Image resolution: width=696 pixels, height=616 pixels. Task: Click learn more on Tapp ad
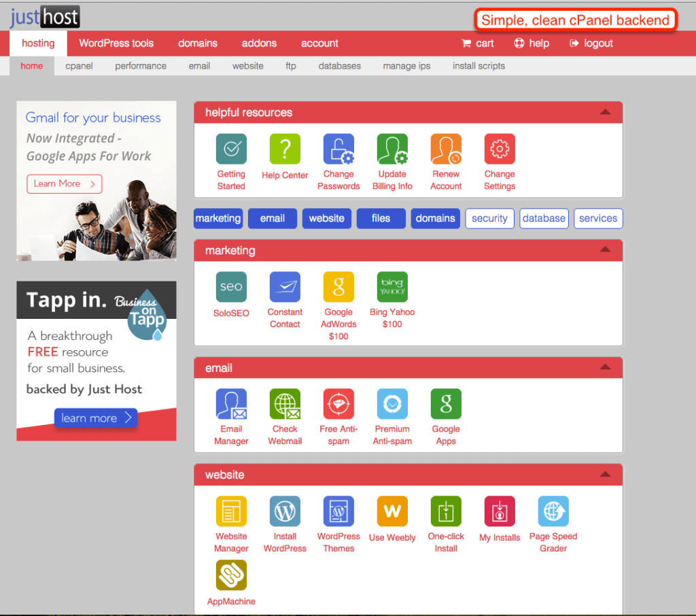(96, 418)
